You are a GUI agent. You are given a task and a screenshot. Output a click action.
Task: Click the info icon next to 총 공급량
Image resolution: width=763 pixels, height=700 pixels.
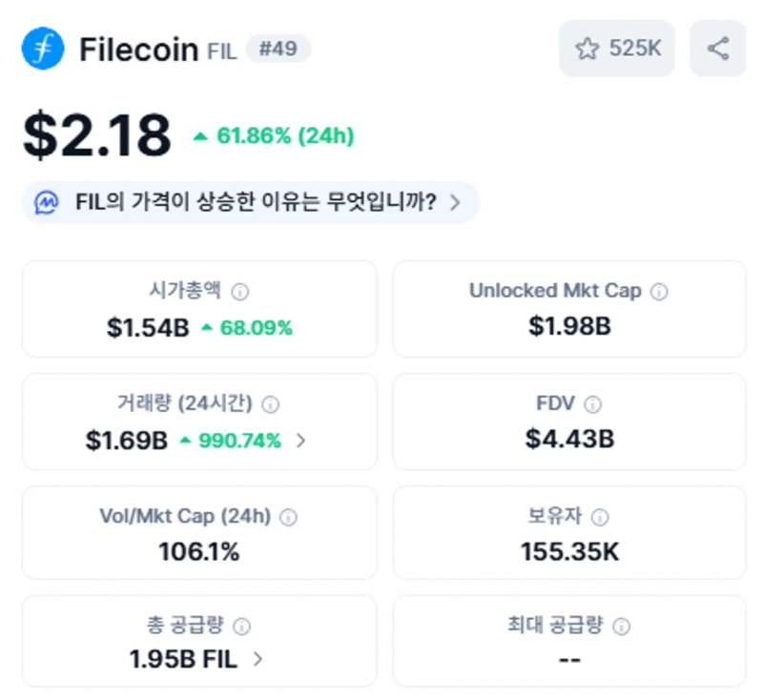pyautogui.click(x=242, y=627)
